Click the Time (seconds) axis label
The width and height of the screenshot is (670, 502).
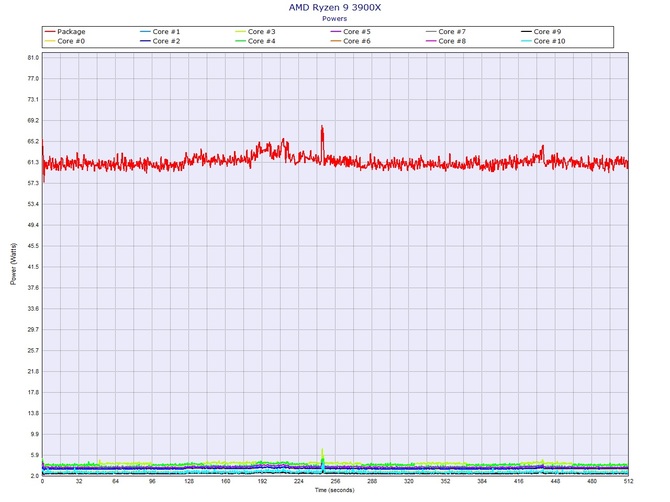click(x=335, y=490)
